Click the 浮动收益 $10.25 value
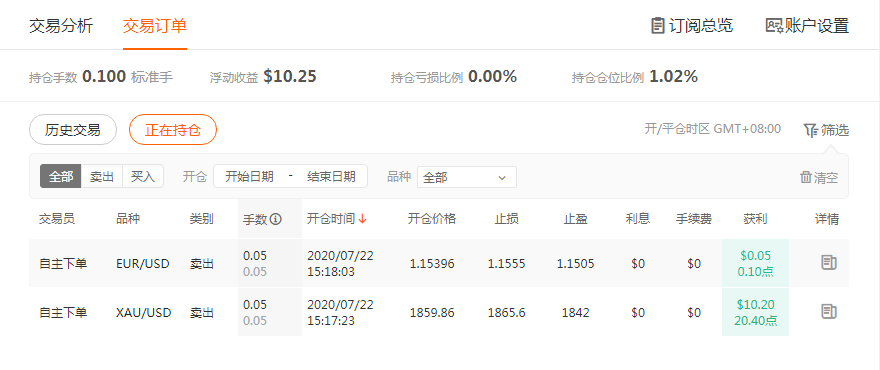880x370 pixels. pyautogui.click(x=290, y=76)
